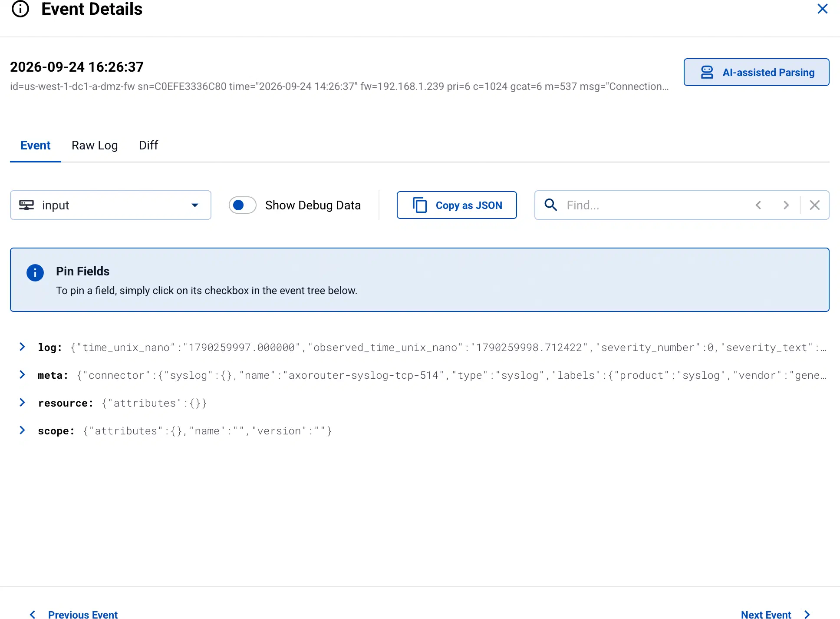Expand the log field
Screen dimensions: 840x619
[22, 347]
